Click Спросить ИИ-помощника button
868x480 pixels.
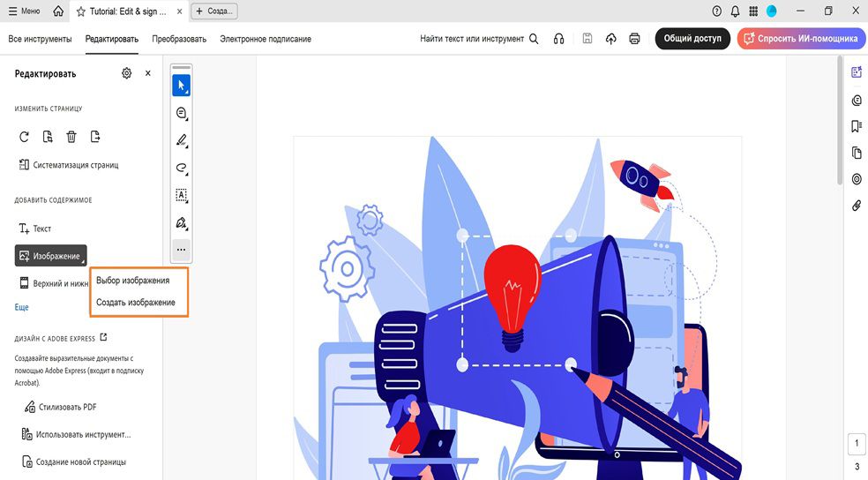(800, 38)
